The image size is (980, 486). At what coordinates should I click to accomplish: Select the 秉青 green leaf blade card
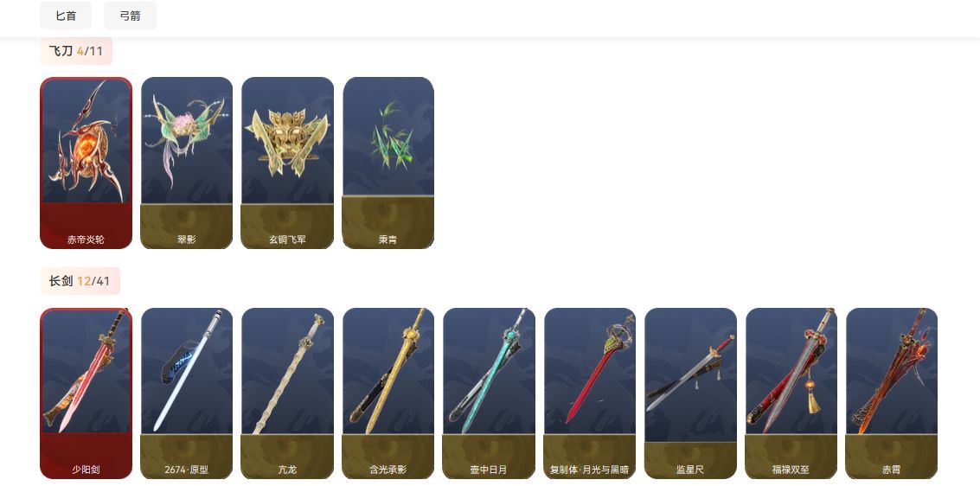tap(388, 163)
